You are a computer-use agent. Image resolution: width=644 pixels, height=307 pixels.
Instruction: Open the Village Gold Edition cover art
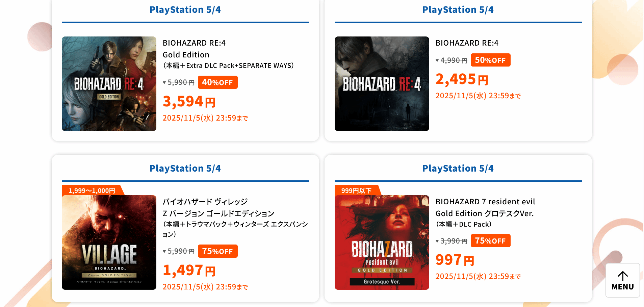(x=109, y=242)
